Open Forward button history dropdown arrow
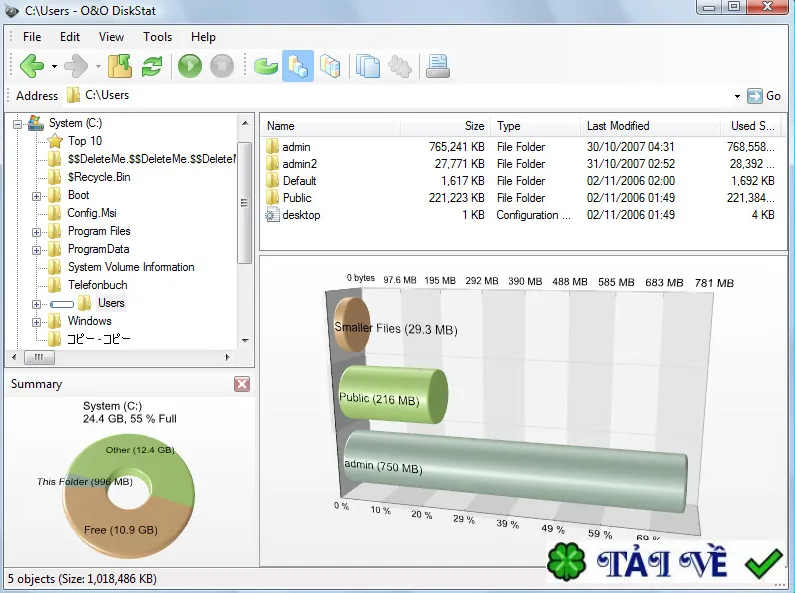Screen dimensions: 795x593 tap(98, 66)
